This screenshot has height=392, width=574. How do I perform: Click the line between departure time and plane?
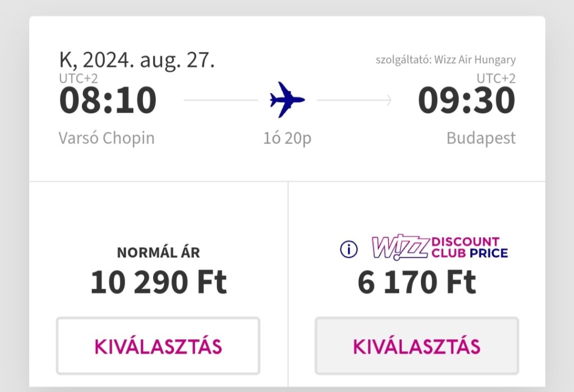[x=221, y=100]
